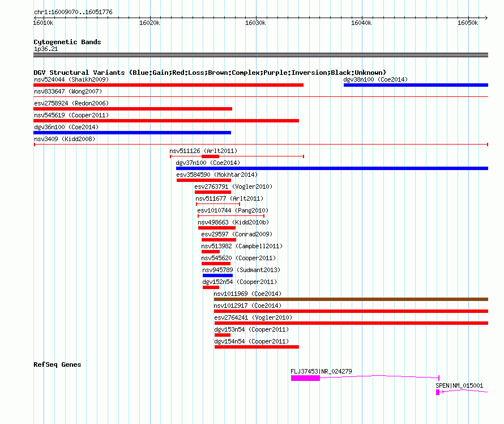Open the dgv38n100 (Coe2014) label
This screenshot has width=504, height=424.
pyautogui.click(x=375, y=79)
